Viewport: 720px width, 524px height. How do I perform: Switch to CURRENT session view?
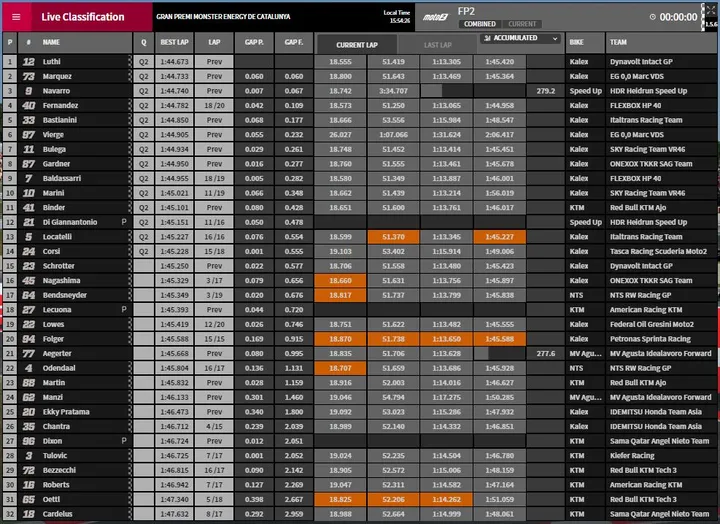point(522,24)
